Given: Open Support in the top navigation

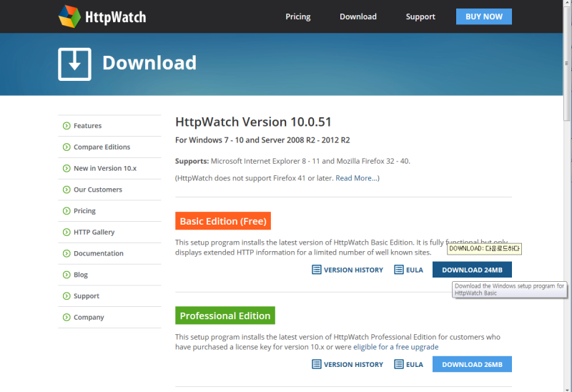Looking at the screenshot, I should 420,16.
